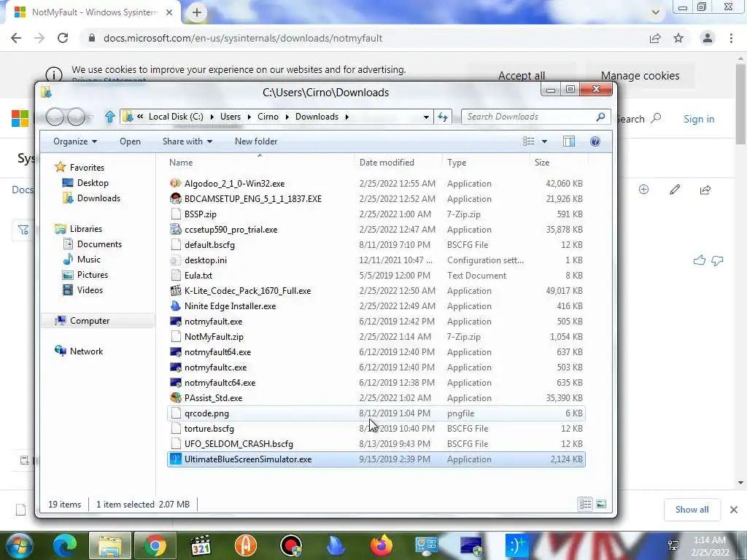Viewport: 747px width, 560px height.
Task: Switch to details view icon in status bar
Action: pyautogui.click(x=586, y=504)
